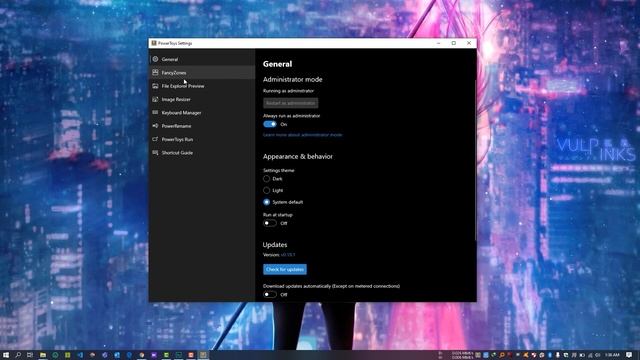Click the taskbar clock

612,355
